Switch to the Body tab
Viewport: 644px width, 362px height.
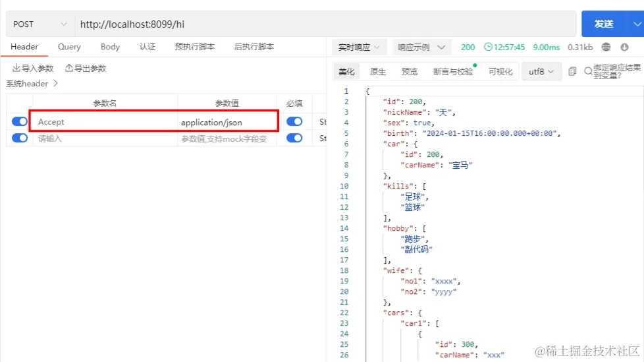pos(110,46)
